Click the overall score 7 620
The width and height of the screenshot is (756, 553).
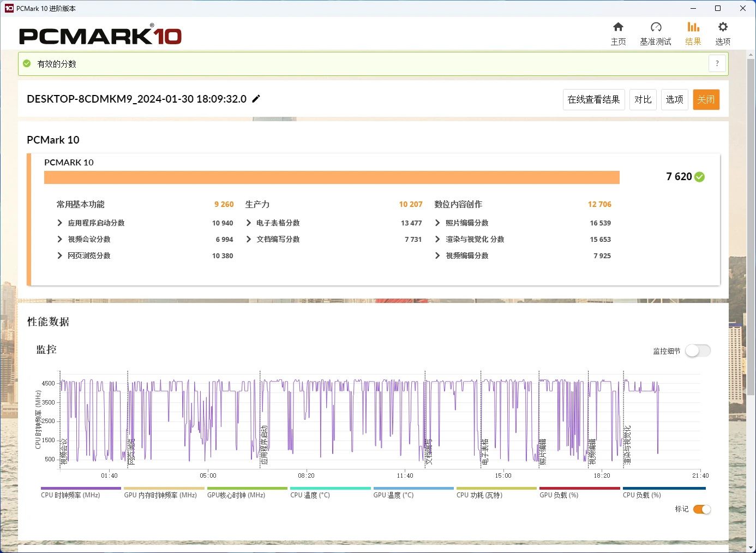[x=679, y=176]
